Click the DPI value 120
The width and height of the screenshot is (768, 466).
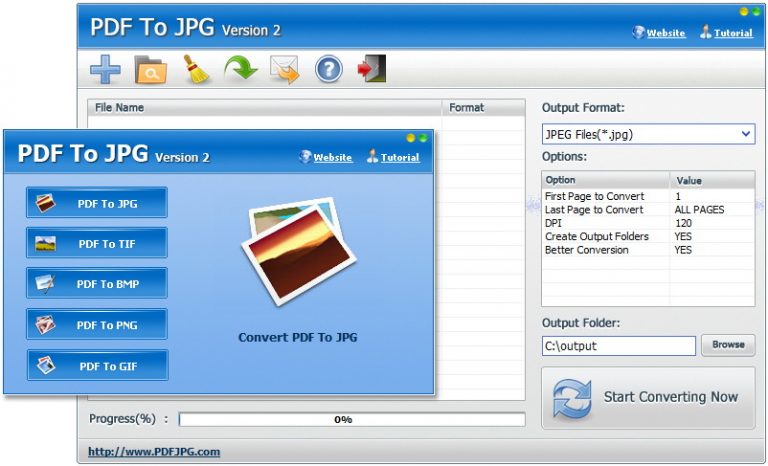[683, 223]
